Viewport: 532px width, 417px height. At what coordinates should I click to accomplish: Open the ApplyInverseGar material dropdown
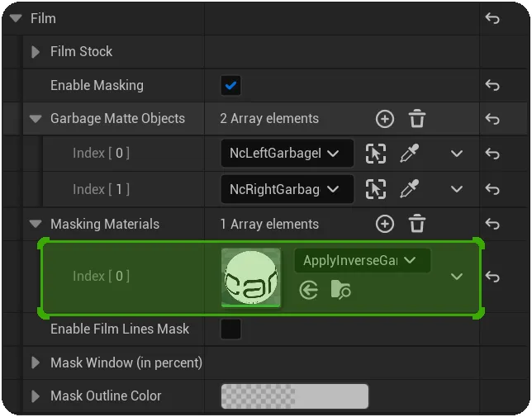coord(363,260)
